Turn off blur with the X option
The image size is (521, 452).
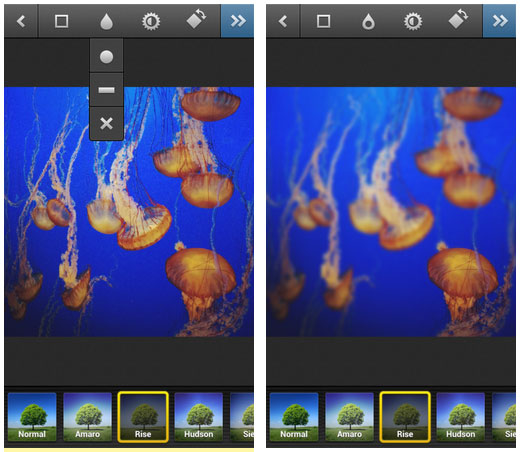pos(106,124)
